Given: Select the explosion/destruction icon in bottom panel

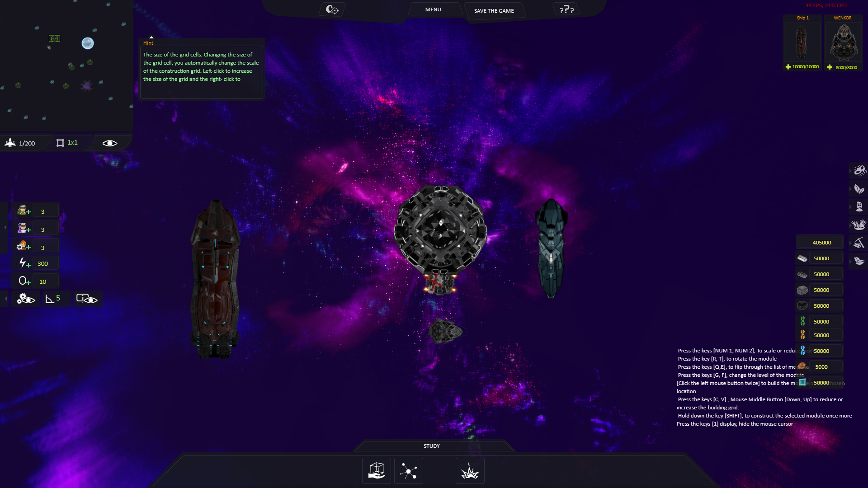Looking at the screenshot, I should click(x=470, y=470).
